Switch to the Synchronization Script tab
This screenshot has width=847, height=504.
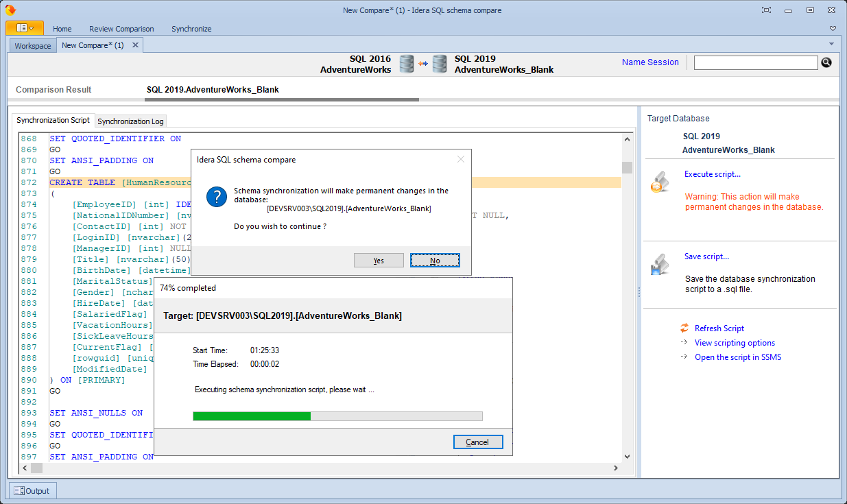[x=53, y=120]
